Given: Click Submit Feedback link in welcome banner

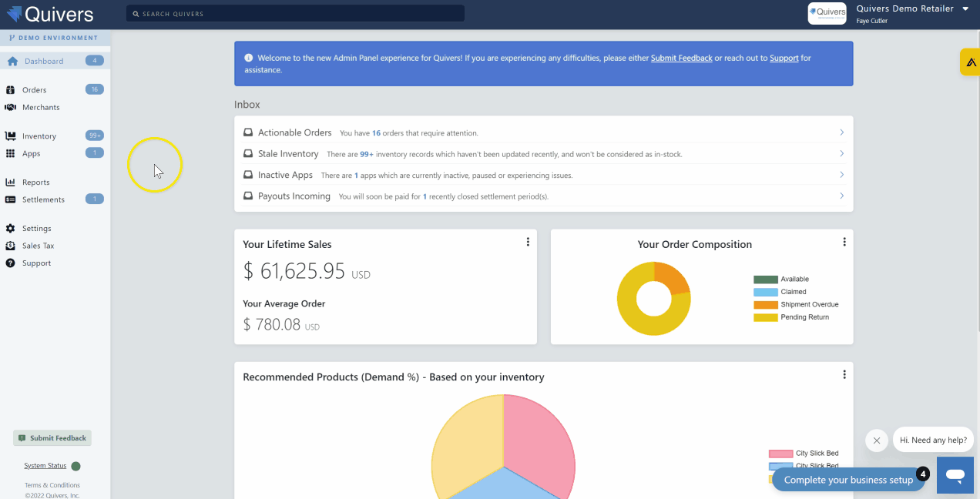Looking at the screenshot, I should pyautogui.click(x=682, y=58).
